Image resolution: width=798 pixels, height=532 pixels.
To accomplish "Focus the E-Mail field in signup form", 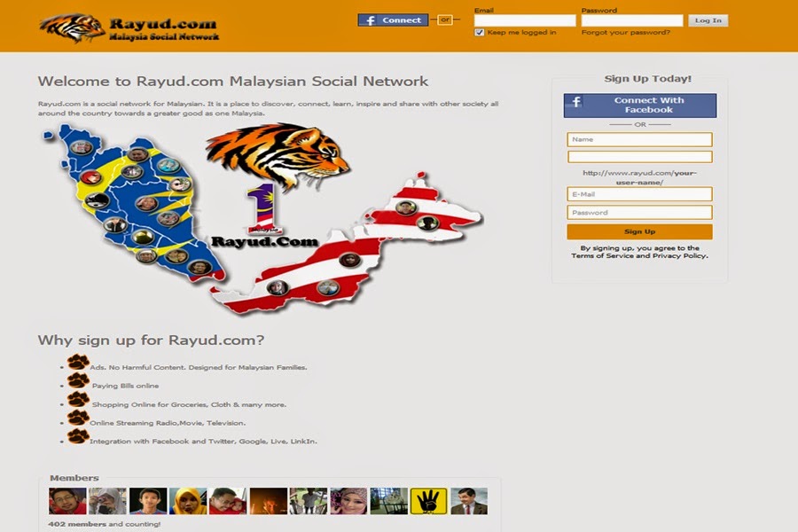I will click(x=639, y=194).
